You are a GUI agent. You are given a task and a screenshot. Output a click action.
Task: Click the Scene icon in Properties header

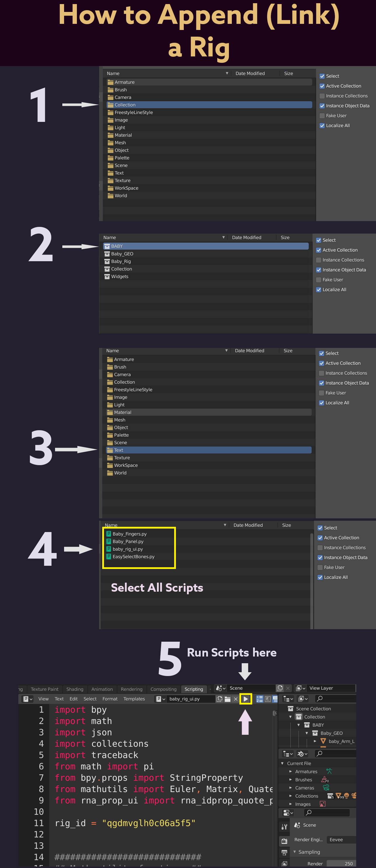pyautogui.click(x=297, y=825)
